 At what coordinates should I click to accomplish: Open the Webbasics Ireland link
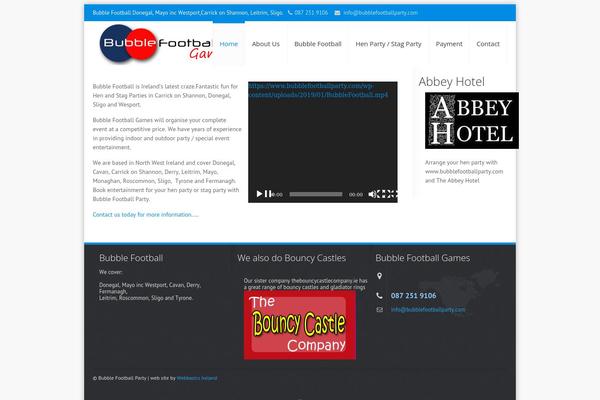197,378
